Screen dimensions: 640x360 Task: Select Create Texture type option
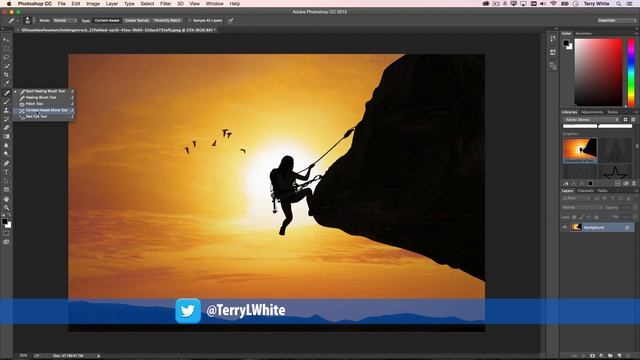point(136,20)
